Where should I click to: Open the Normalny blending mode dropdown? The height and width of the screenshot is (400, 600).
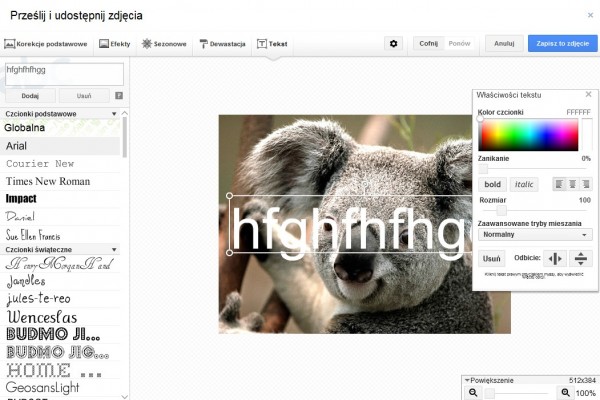(x=535, y=235)
